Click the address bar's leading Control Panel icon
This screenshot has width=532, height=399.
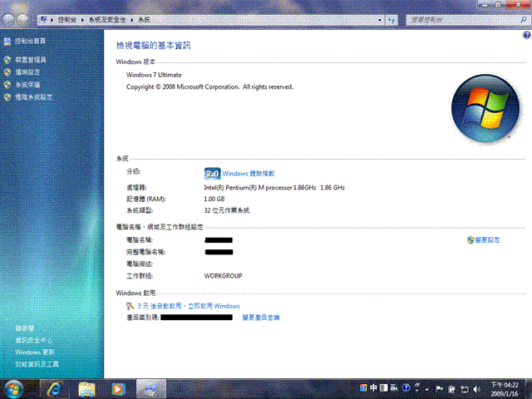43,20
